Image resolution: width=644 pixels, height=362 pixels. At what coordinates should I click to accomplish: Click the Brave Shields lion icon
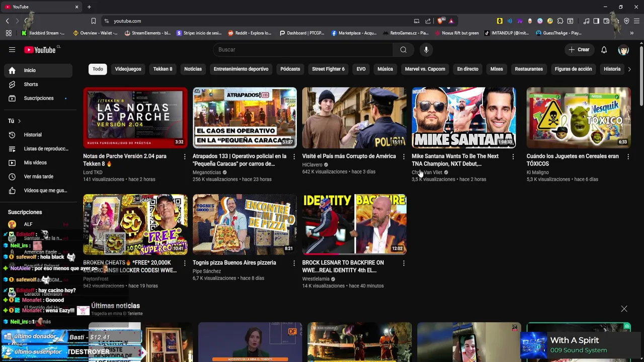(441, 21)
